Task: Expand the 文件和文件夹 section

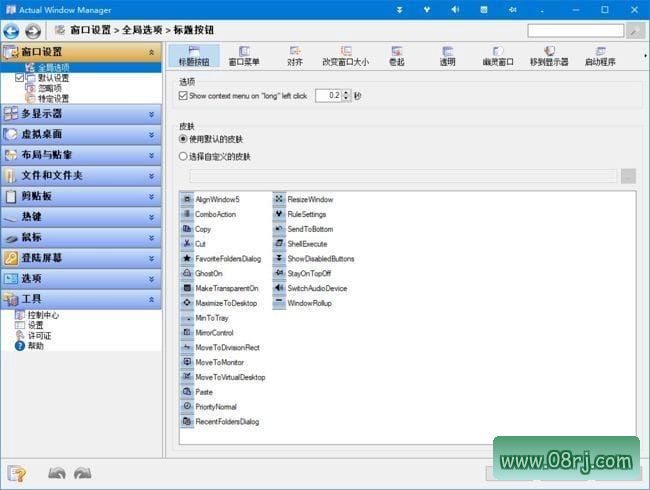Action: (151, 176)
